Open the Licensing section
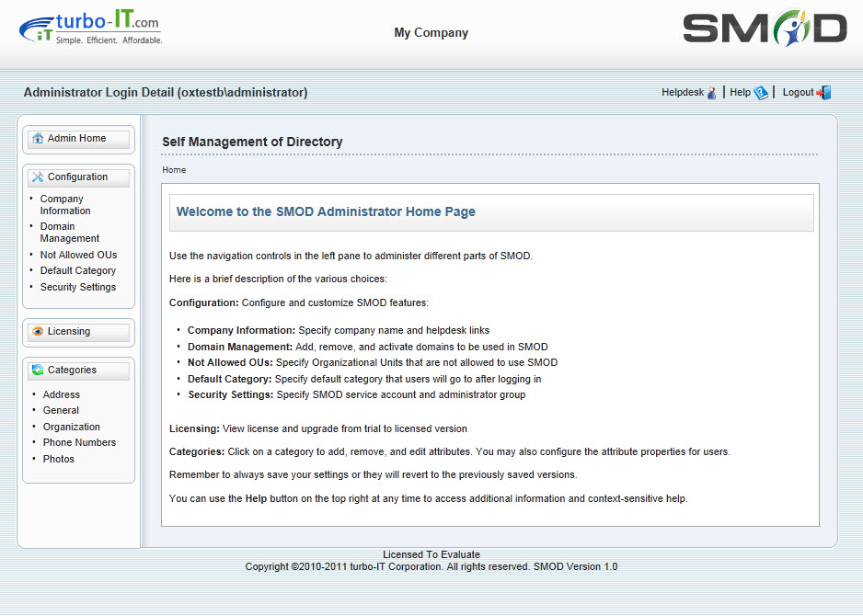 [79, 333]
